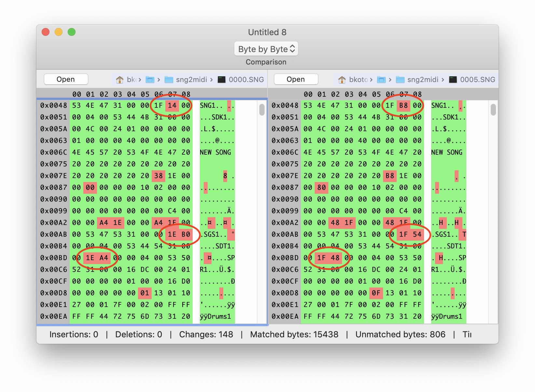
Task: Click address 0x00EA in the 0000.SNG pane
Action: tap(54, 316)
